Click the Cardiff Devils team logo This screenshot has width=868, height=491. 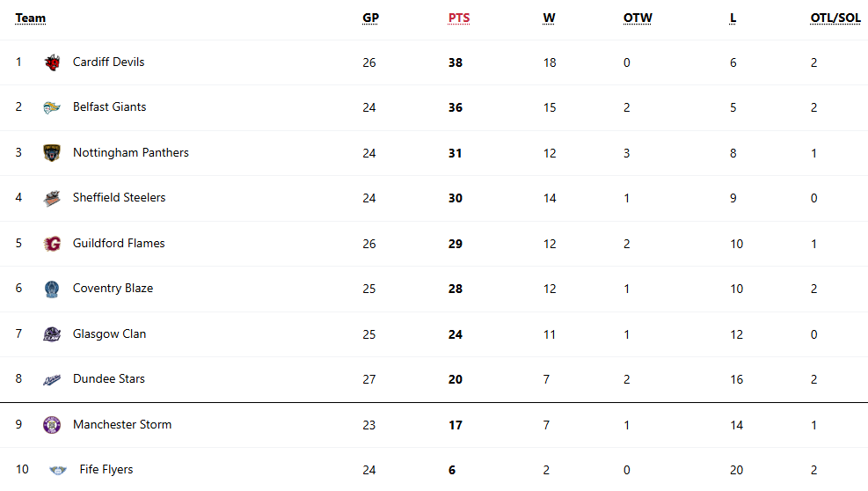(x=52, y=62)
